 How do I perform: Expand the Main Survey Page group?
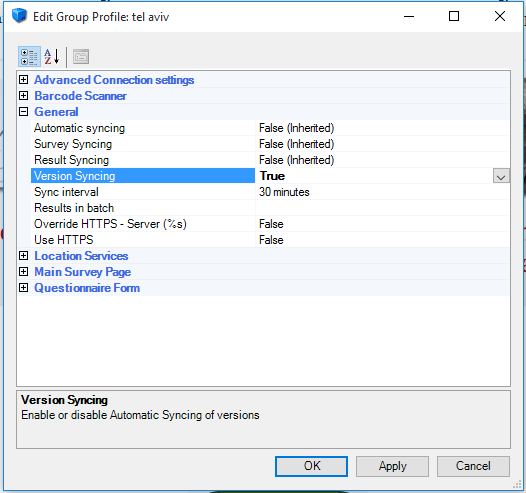pos(23,272)
